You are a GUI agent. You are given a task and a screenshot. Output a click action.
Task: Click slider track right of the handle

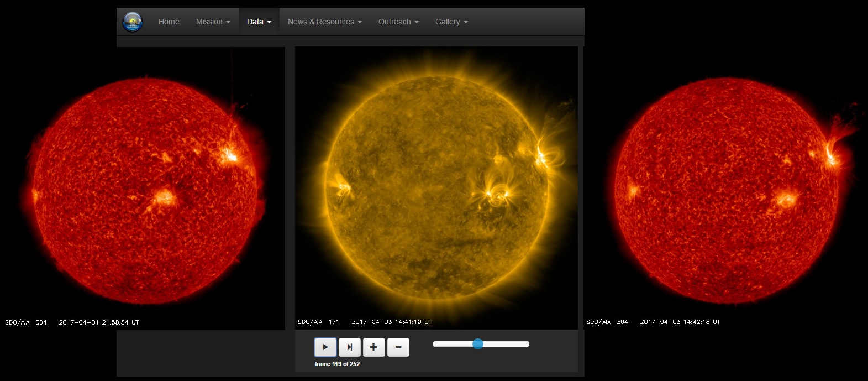pyautogui.click(x=506, y=344)
